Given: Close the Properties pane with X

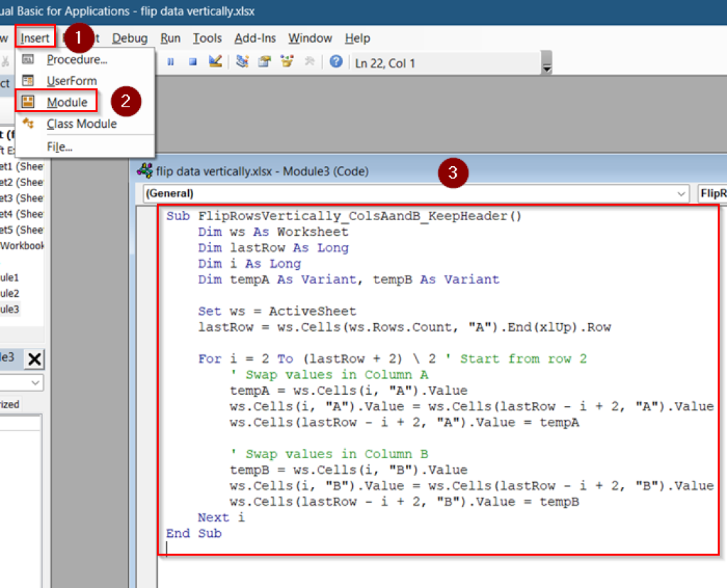Looking at the screenshot, I should [x=35, y=359].
